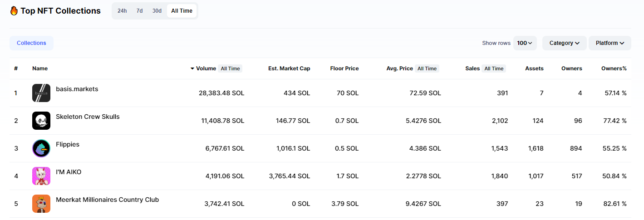Viewport: 644px width, 220px height.
Task: Click the basis.markets collection logo
Action: tap(41, 93)
